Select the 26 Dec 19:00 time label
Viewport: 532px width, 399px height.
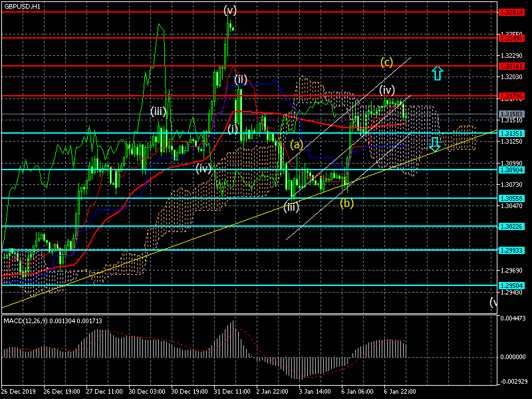coord(62,391)
